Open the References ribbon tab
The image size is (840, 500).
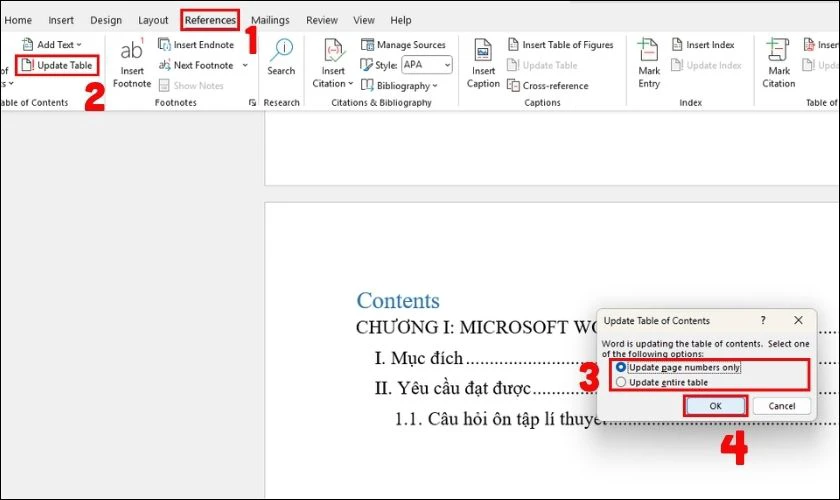pos(211,20)
